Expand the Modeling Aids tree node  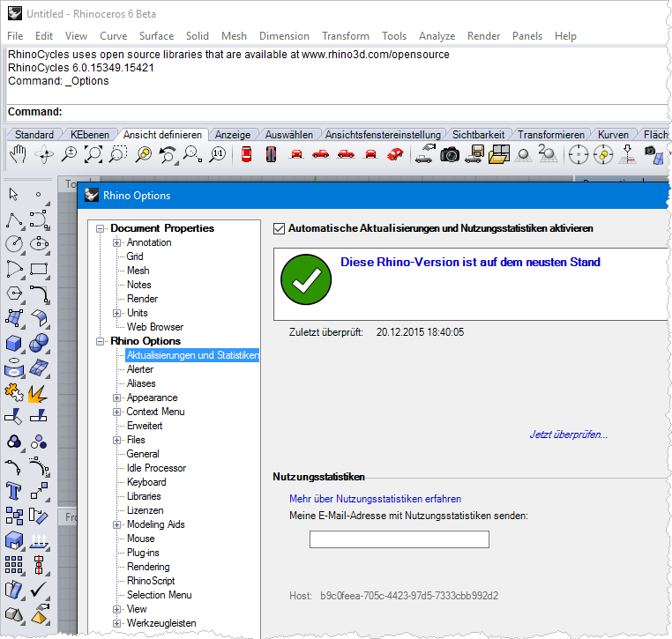116,525
